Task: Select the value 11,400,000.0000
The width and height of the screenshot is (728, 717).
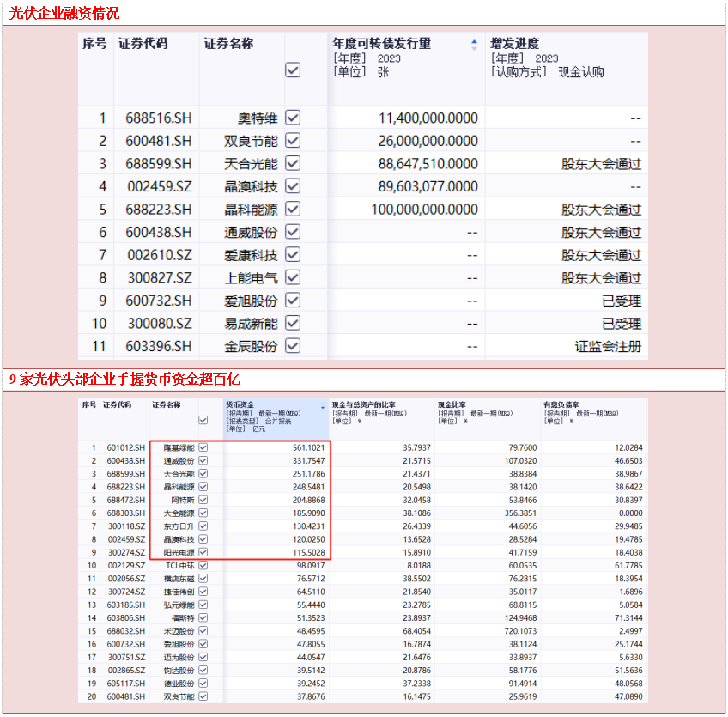Action: (x=428, y=118)
